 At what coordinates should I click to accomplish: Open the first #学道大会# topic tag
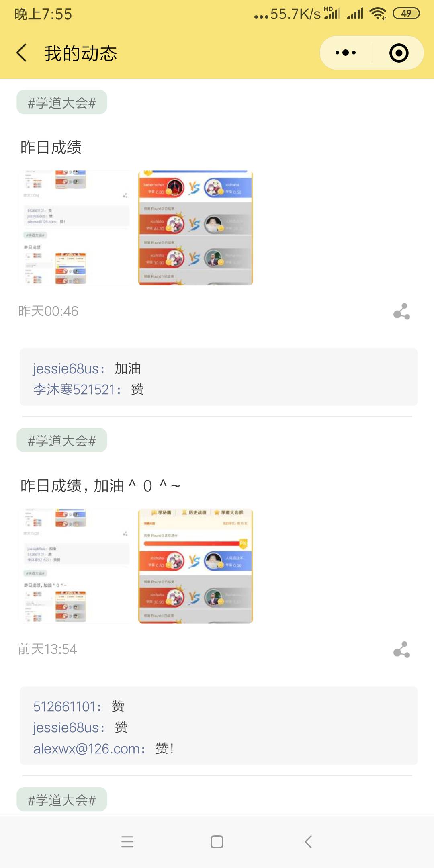coord(62,102)
